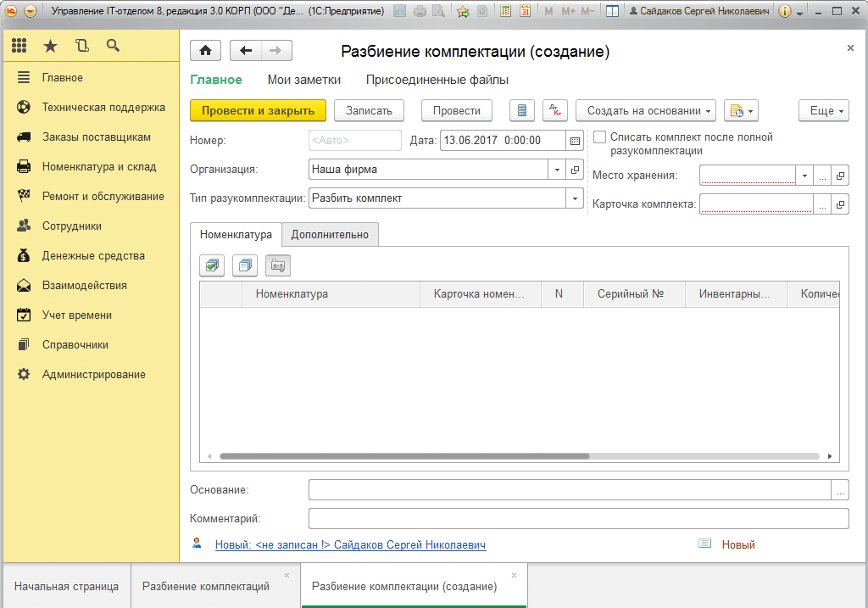Open document structure report icon button
Image resolution: width=868 pixels, height=608 pixels.
click(x=522, y=111)
